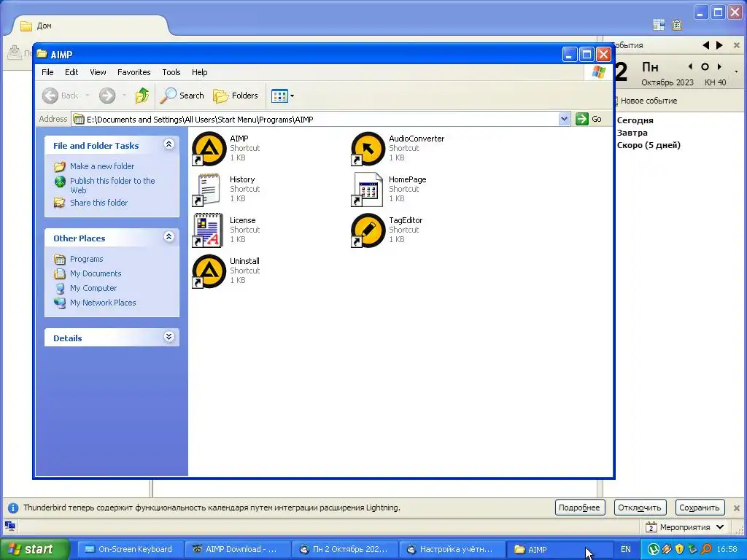Click Новое событие in Thunderbird events pane
Image resolution: width=747 pixels, height=560 pixels.
pos(649,101)
